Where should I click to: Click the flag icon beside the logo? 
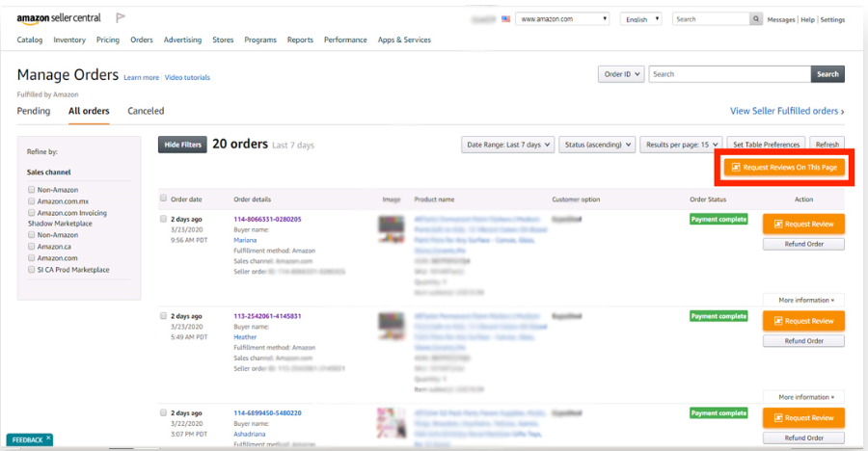tap(121, 17)
